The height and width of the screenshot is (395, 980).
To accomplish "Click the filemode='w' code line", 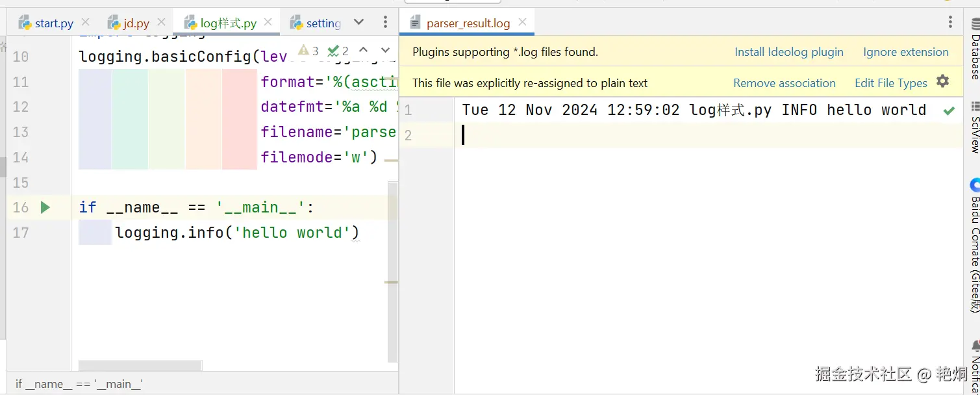I will point(319,157).
